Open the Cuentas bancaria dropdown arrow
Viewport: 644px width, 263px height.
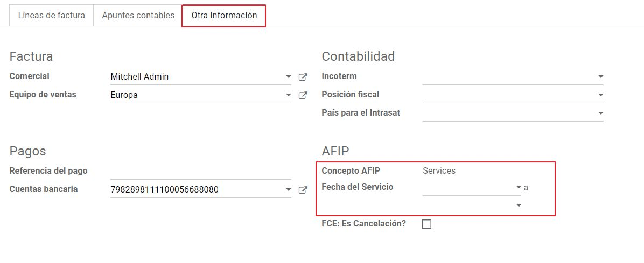pyautogui.click(x=289, y=190)
